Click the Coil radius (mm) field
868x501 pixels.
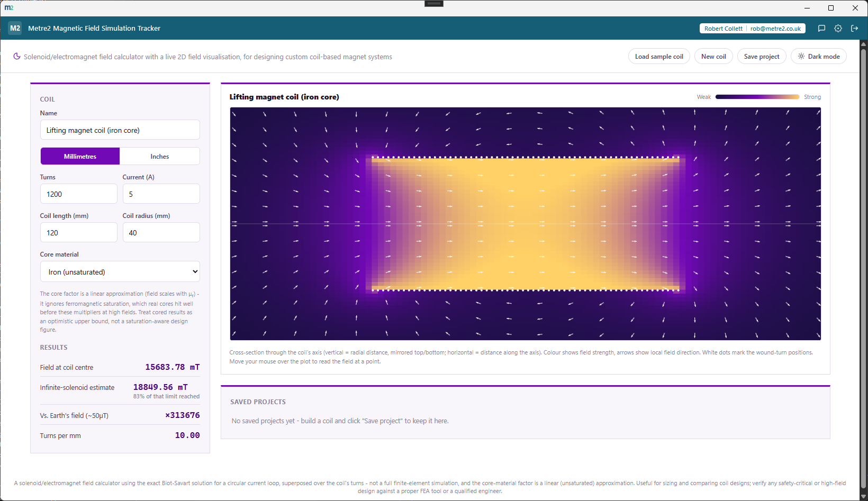(x=161, y=233)
